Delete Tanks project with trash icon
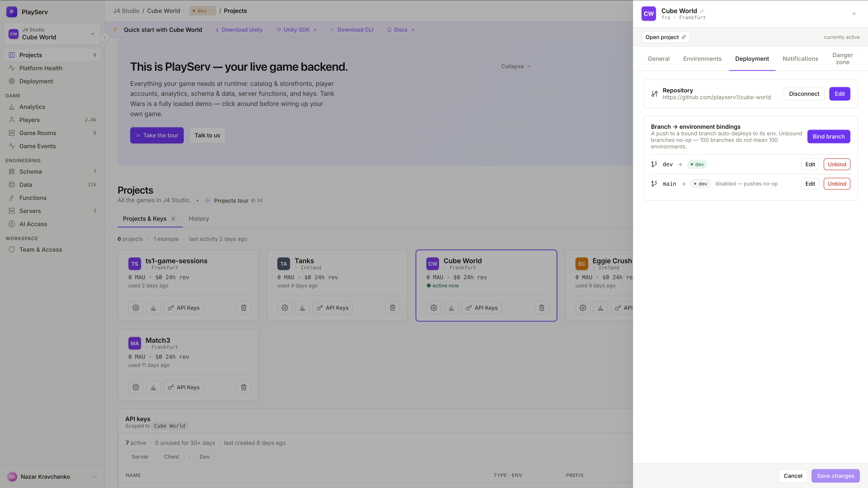 [x=393, y=308]
